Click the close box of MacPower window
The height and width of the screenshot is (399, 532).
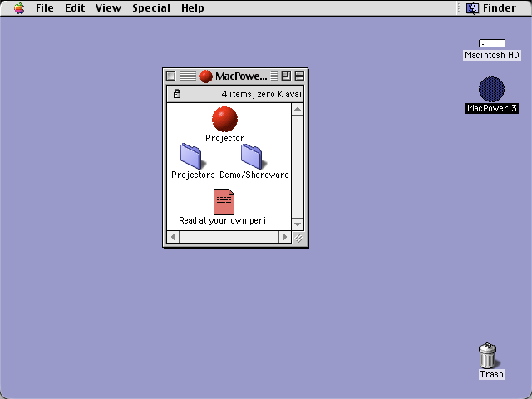click(171, 76)
